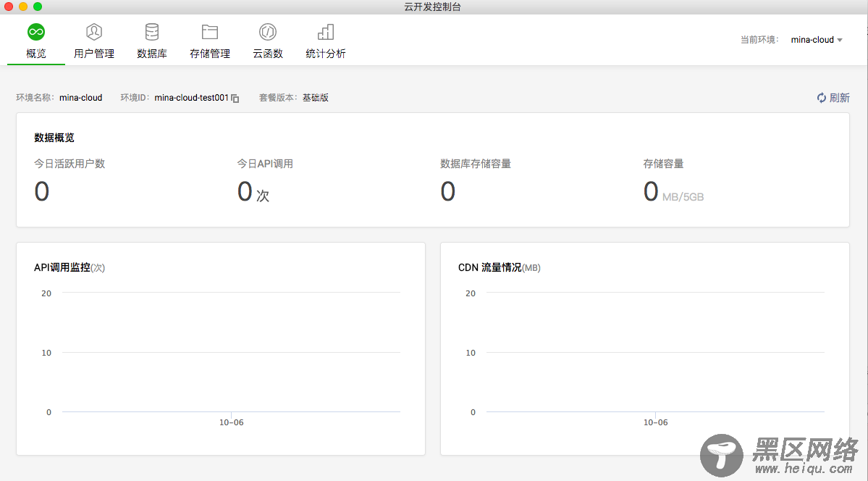The image size is (868, 481).
Task: Select the 数据库 database cylinder icon
Action: (x=152, y=32)
